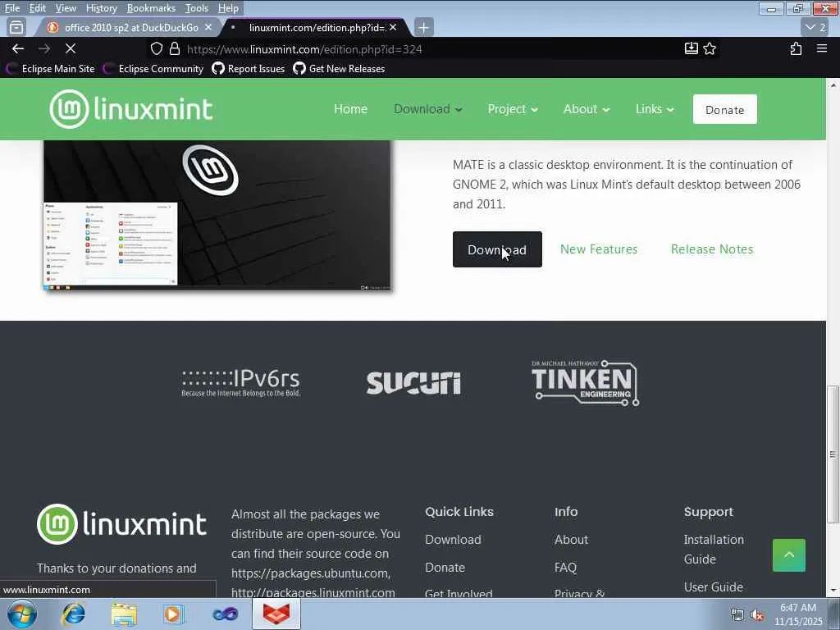
Task: Expand the About navigation dropdown
Action: (x=587, y=109)
